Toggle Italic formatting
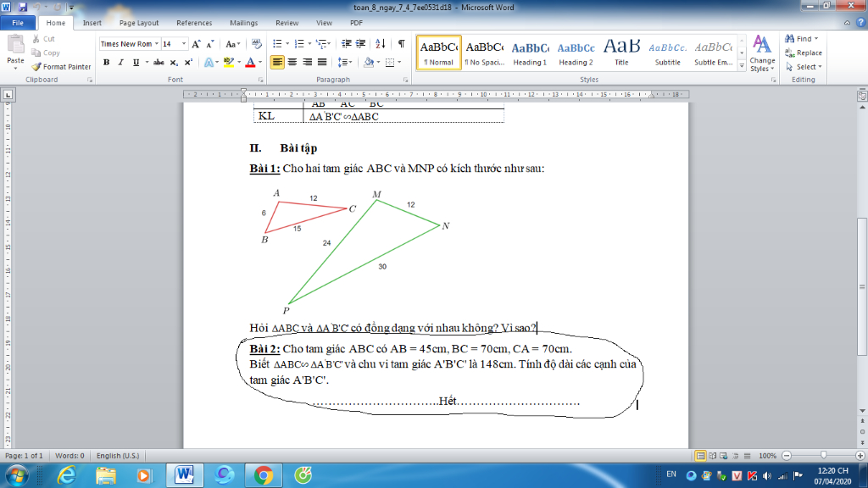 coord(120,63)
